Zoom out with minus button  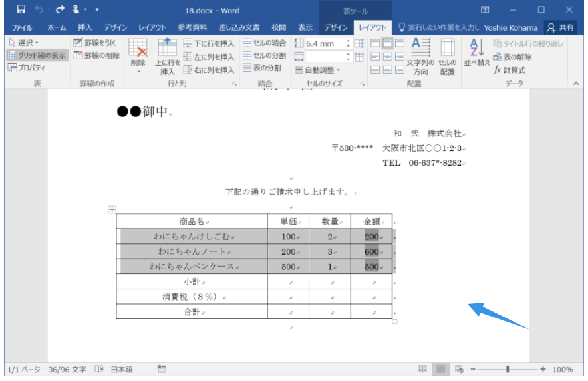coord(473,370)
